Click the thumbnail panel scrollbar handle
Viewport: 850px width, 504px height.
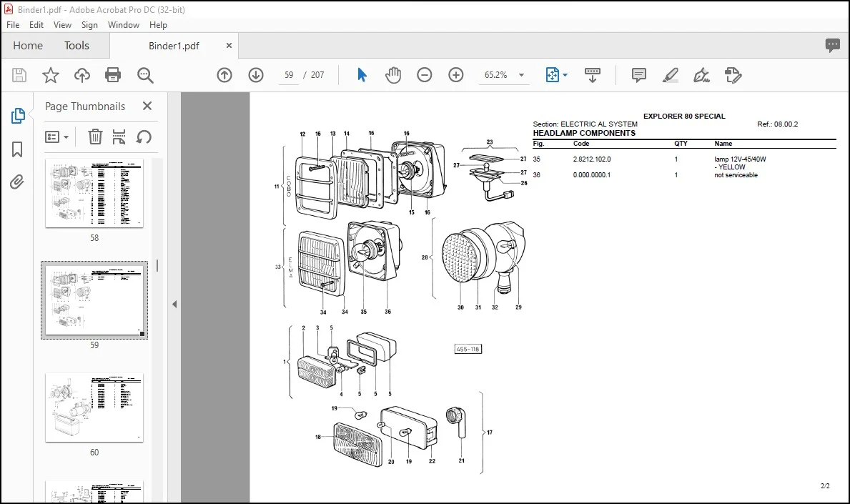point(157,265)
